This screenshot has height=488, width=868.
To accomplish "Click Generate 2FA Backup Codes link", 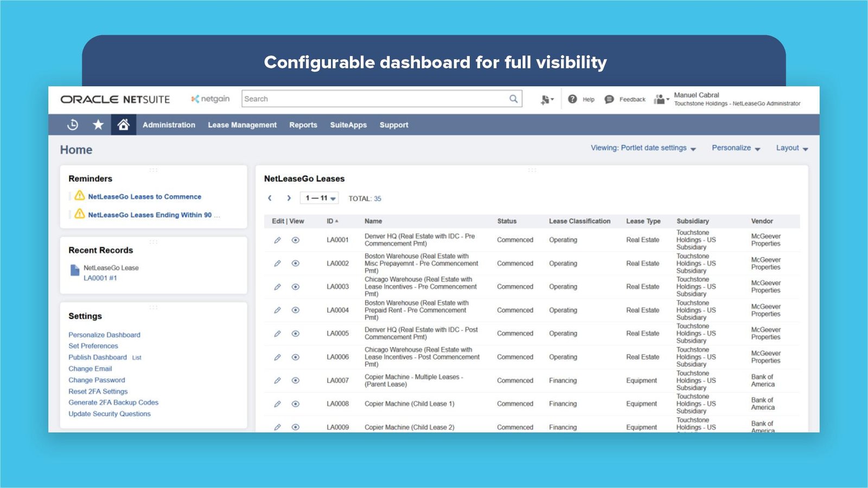I will [x=113, y=402].
